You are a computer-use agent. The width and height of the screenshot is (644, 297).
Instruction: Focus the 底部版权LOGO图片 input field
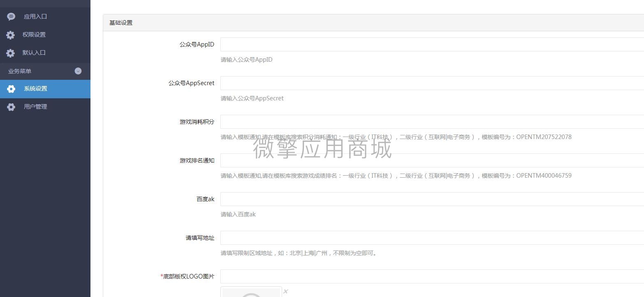[432, 276]
